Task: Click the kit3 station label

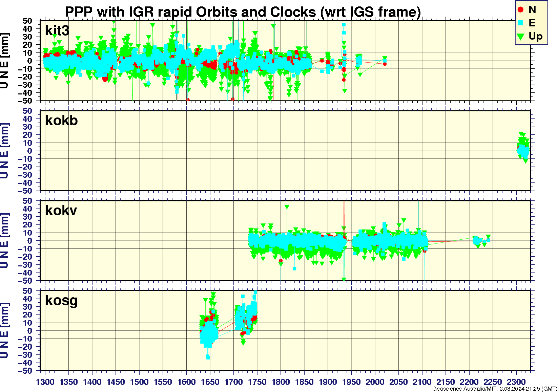Action: pos(57,30)
